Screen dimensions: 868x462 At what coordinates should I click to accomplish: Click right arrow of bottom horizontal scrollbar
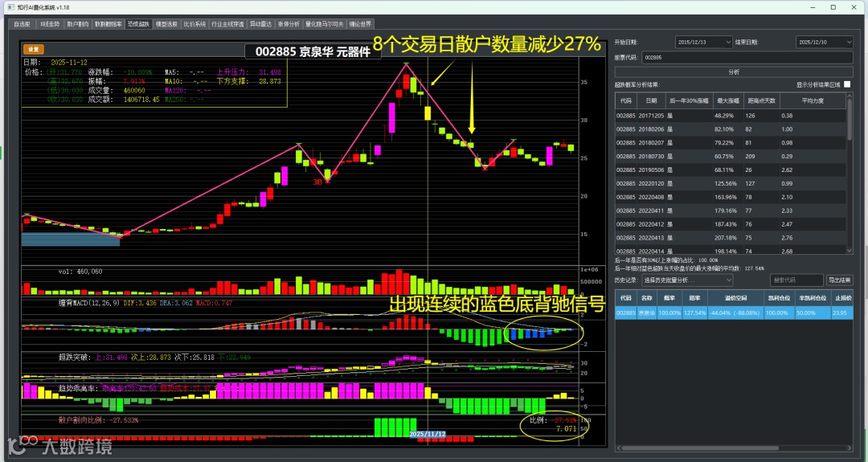tap(850, 448)
